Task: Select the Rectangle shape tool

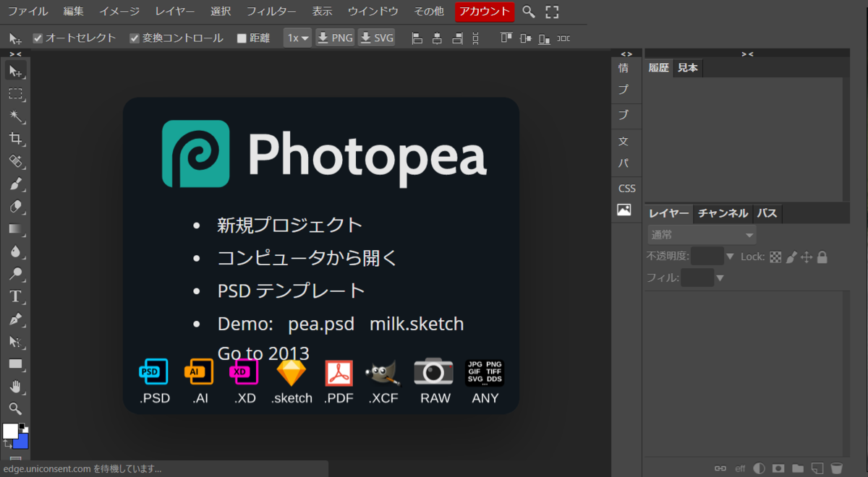Action: tap(15, 364)
